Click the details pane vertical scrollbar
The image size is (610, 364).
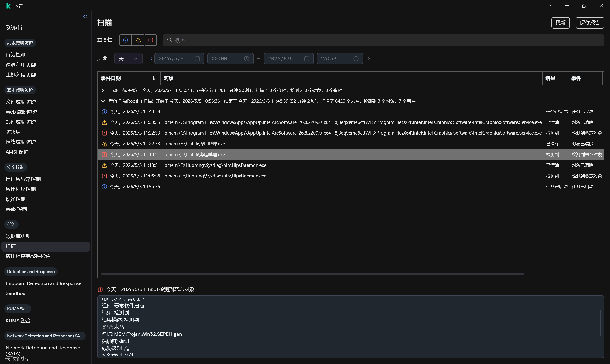click(600, 323)
